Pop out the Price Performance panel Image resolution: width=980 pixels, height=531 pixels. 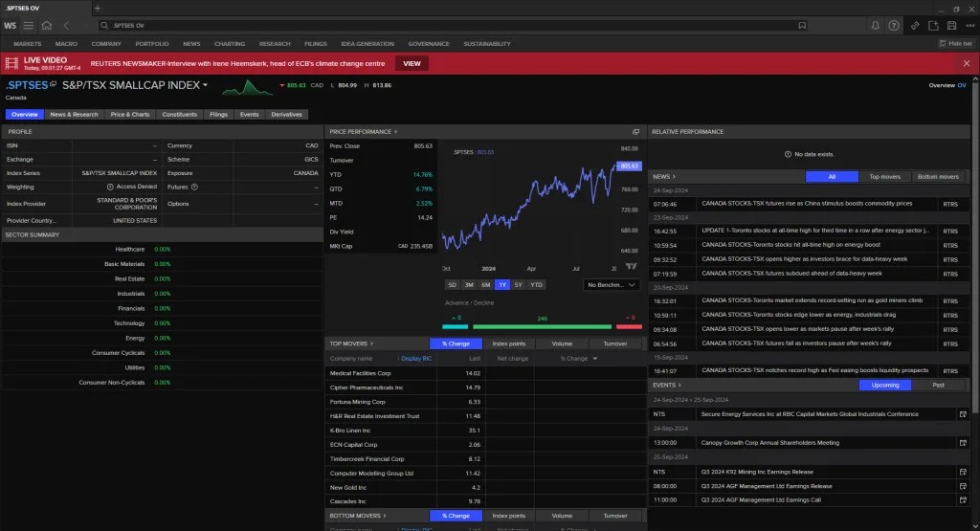[x=635, y=132]
